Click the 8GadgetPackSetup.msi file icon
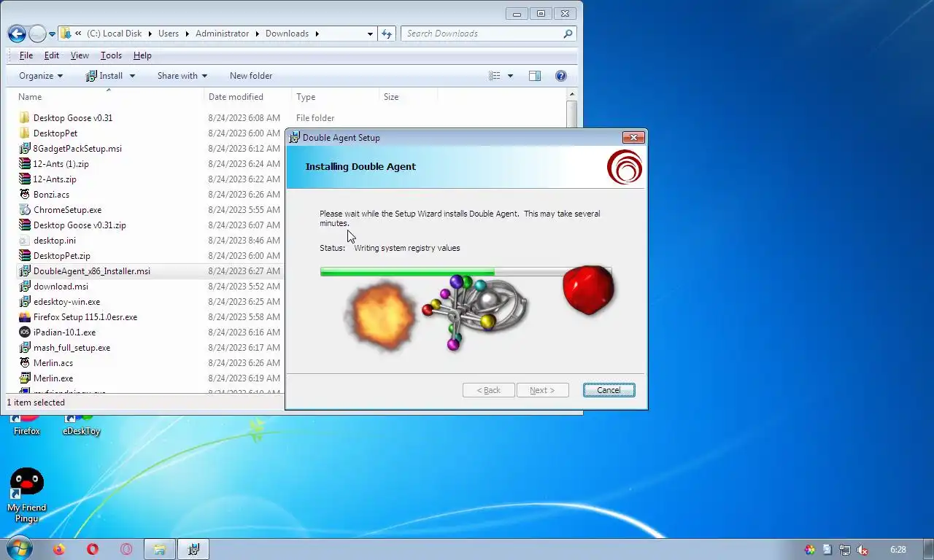 24,148
